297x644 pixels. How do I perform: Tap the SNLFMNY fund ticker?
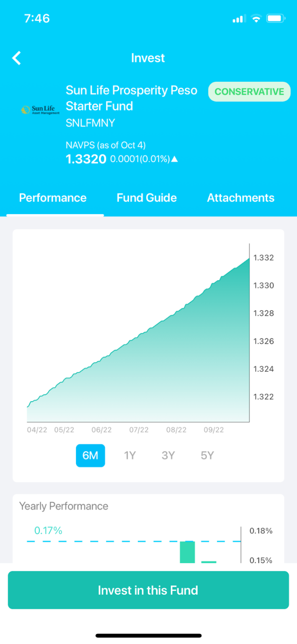89,122
